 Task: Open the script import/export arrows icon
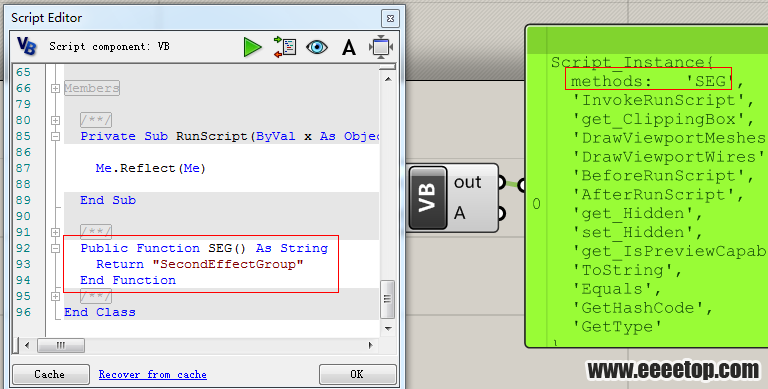point(285,47)
